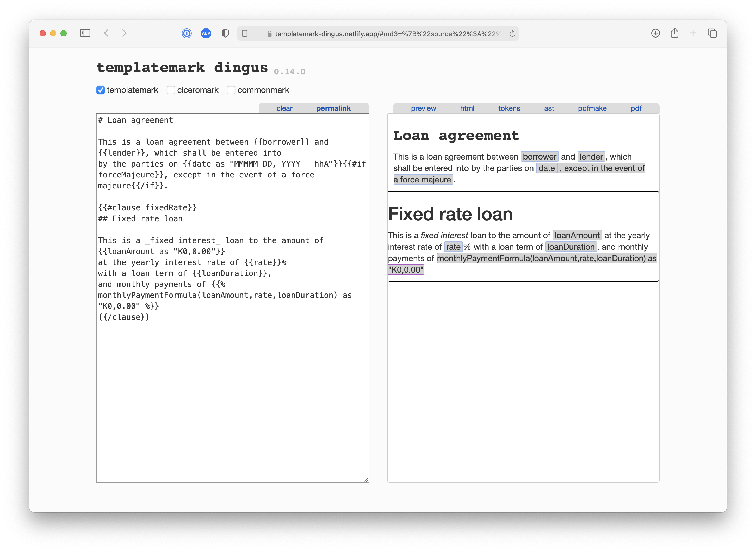Open the 1Password extension icon
Screen dimensions: 756x551
[187, 33]
